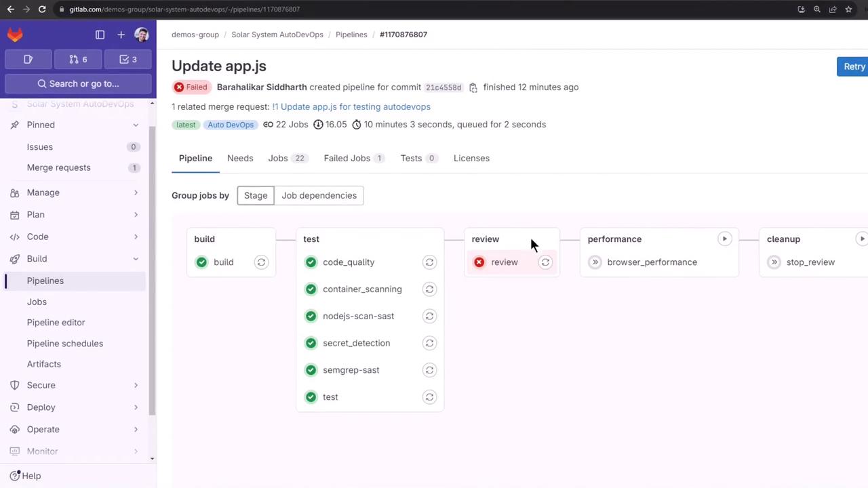
Task: Toggle the sidebar collapse icon
Action: 100,35
